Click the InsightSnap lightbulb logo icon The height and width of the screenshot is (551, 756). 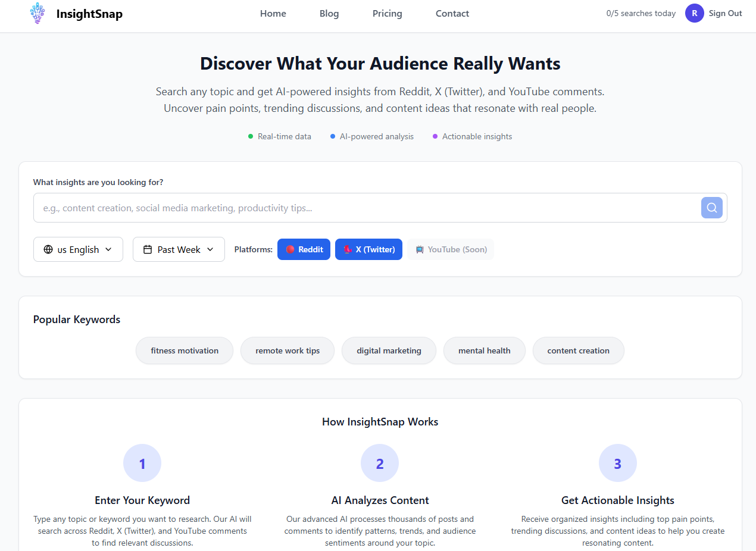[x=38, y=13]
